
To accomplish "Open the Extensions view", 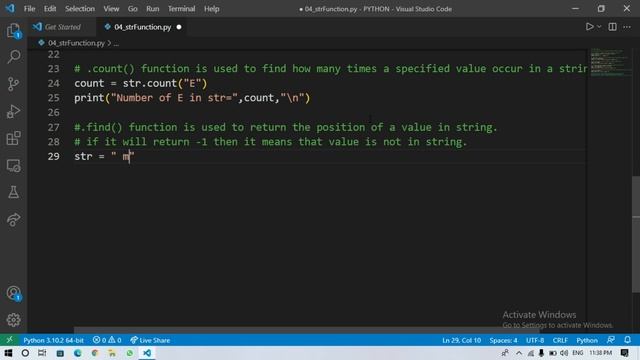I will point(13,138).
